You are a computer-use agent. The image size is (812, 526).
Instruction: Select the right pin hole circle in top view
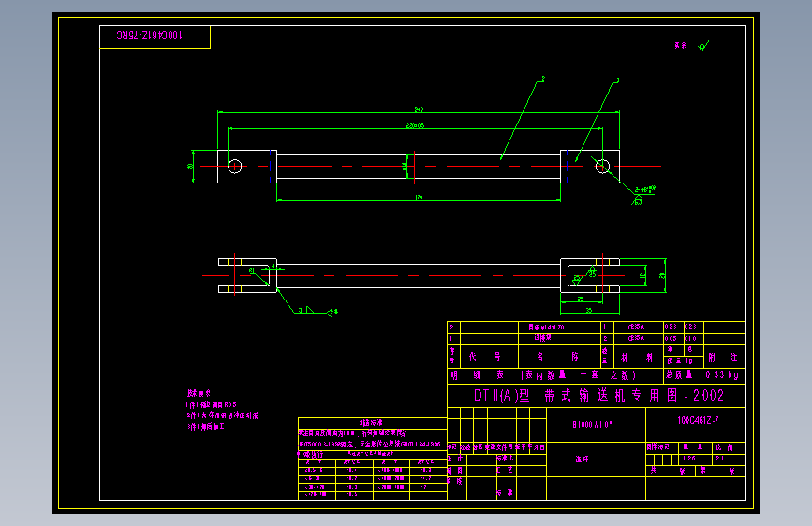(x=602, y=167)
